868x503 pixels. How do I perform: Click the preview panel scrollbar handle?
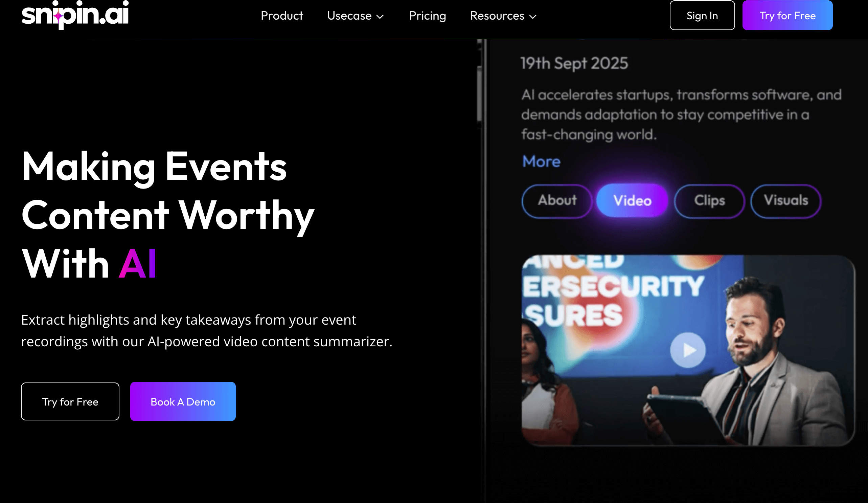tap(479, 93)
